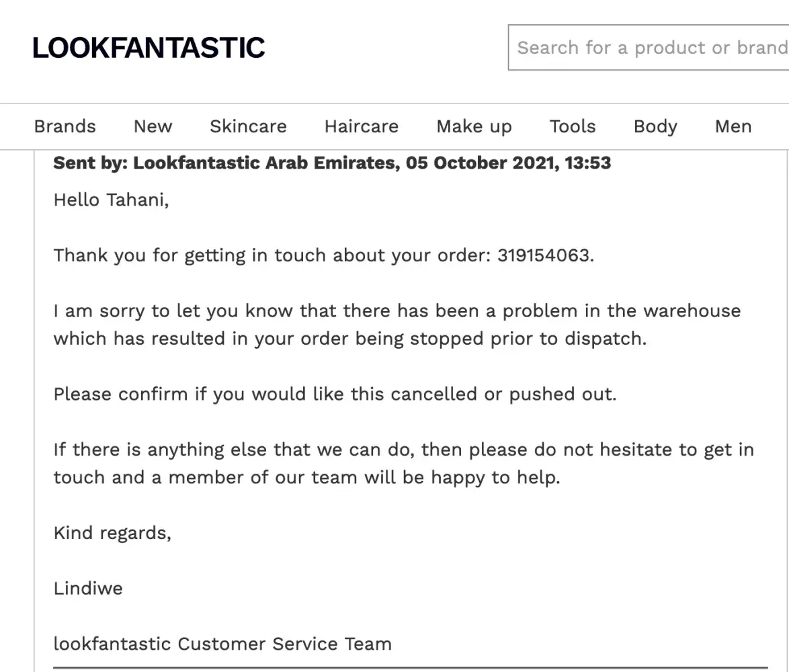This screenshot has width=789, height=672.
Task: Open the Skincare navigation item
Action: tap(248, 126)
